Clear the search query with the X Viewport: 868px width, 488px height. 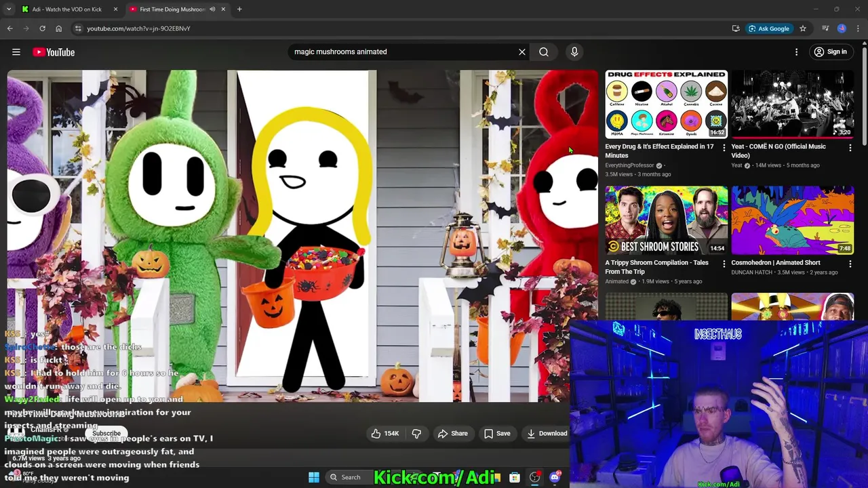[x=522, y=52]
